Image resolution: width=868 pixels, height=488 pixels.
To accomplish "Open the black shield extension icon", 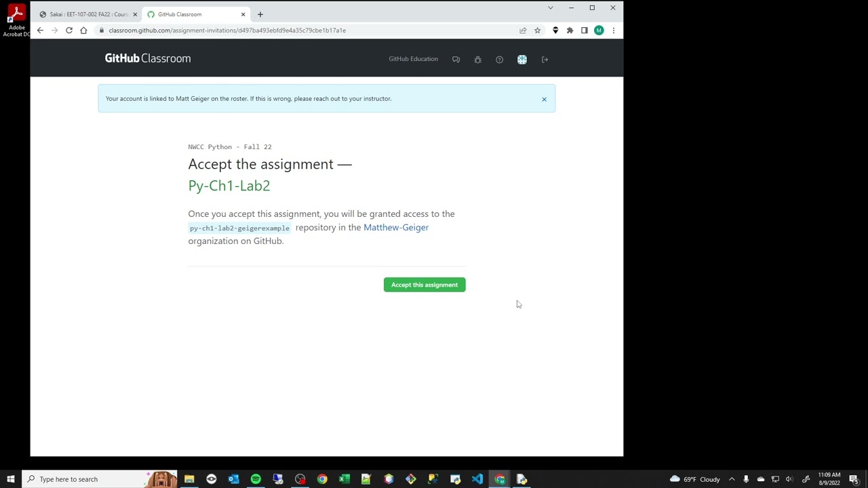I will pyautogui.click(x=555, y=30).
